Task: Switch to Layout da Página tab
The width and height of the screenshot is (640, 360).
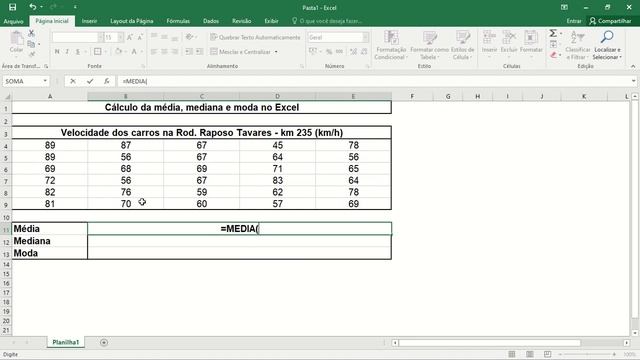Action: [132, 21]
